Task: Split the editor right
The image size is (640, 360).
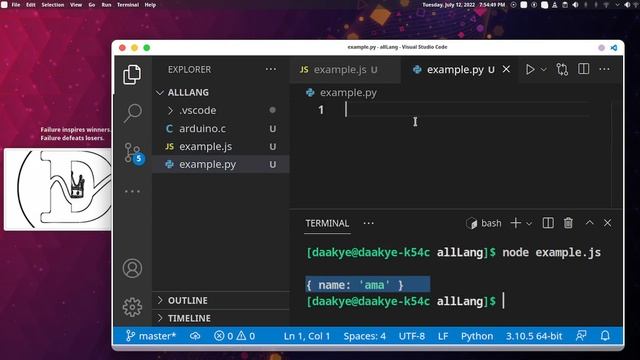Action: click(583, 69)
